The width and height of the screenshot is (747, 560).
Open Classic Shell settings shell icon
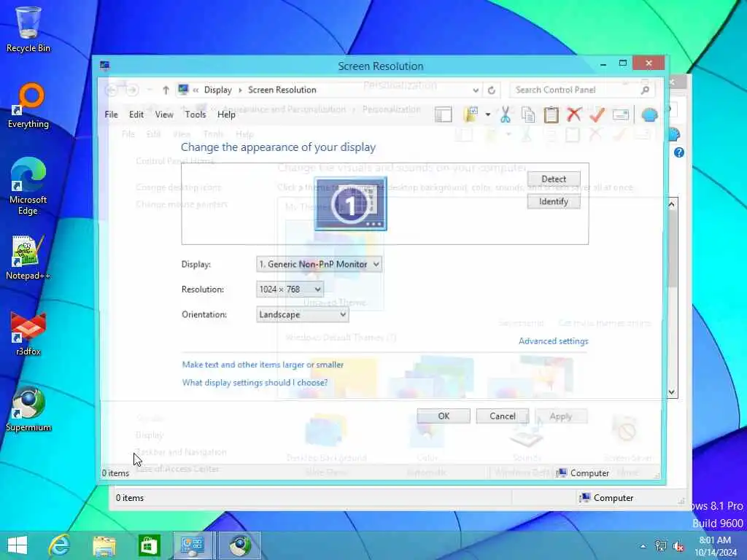[x=649, y=114]
